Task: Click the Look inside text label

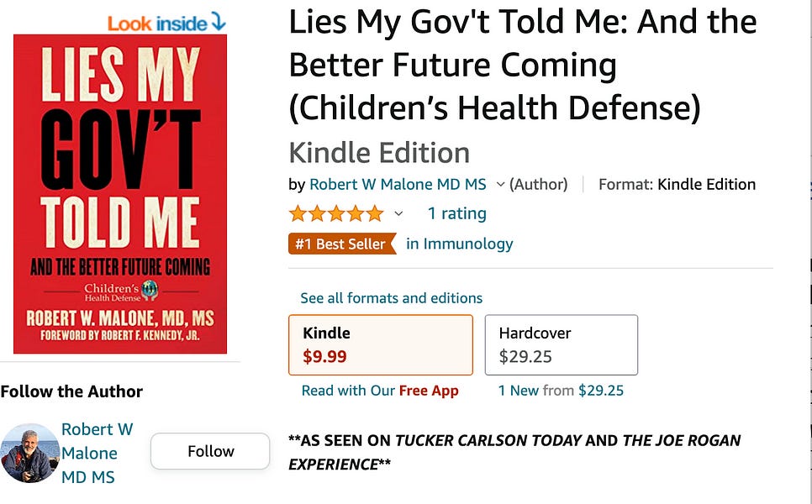Action: [157, 24]
